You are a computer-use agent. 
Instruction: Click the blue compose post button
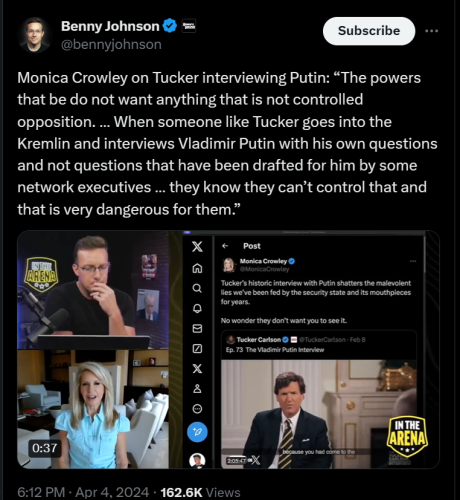point(197,432)
